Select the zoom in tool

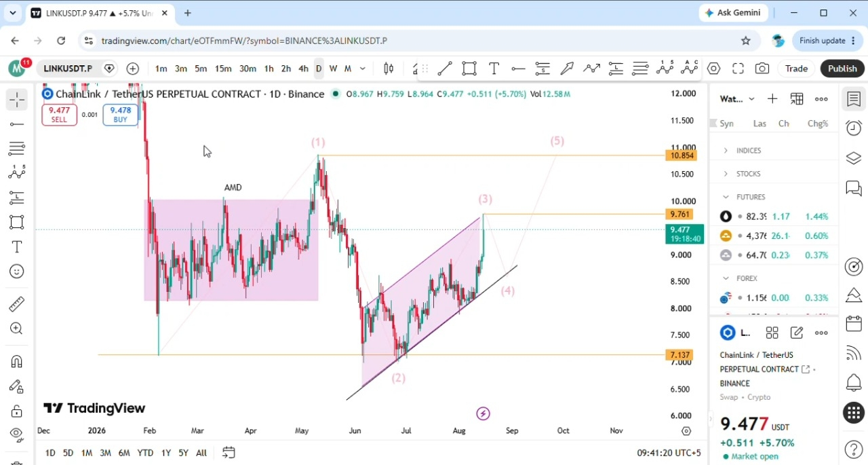17,329
